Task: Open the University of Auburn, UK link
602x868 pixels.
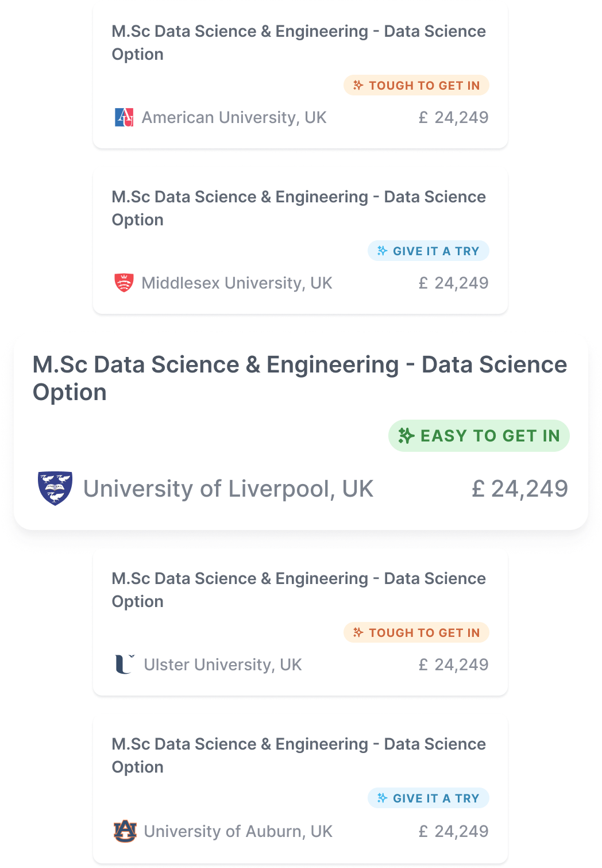Action: click(238, 831)
